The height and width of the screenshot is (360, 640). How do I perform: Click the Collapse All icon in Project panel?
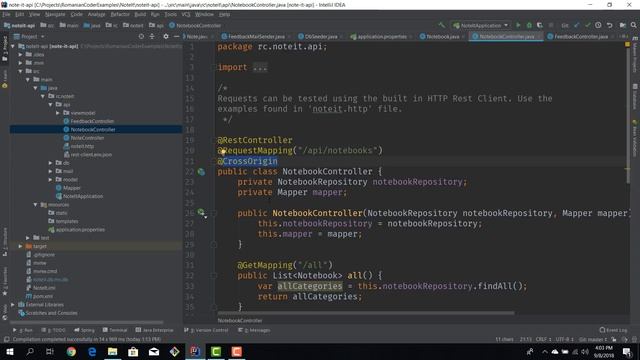152,36
